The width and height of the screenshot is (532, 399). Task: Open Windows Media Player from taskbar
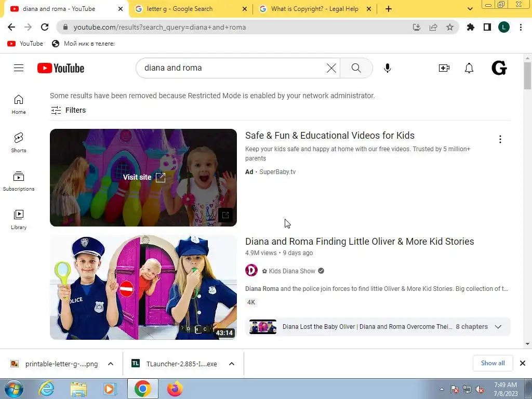tap(110, 389)
